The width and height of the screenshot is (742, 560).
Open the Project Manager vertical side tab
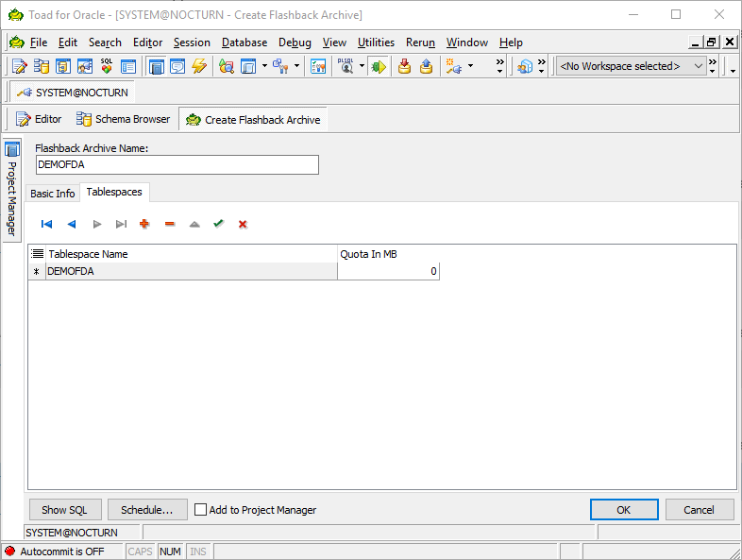point(12,191)
